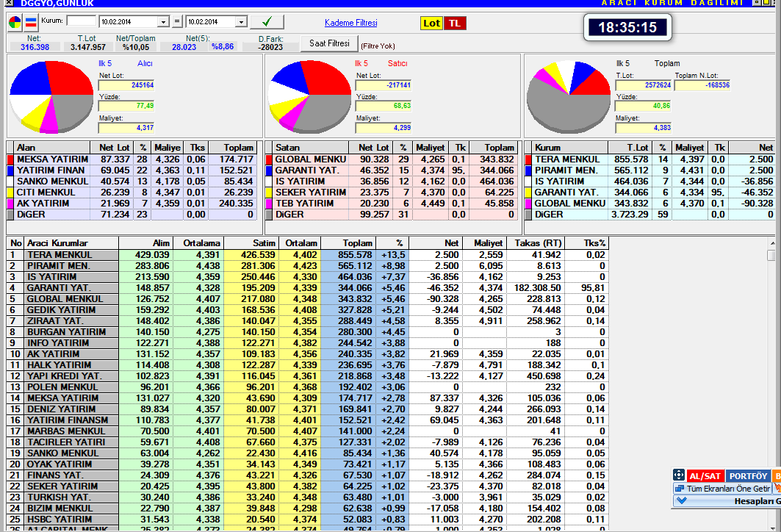The image size is (781, 532).
Task: Select the BIZIM MENKUL row
Action: tap(307, 508)
